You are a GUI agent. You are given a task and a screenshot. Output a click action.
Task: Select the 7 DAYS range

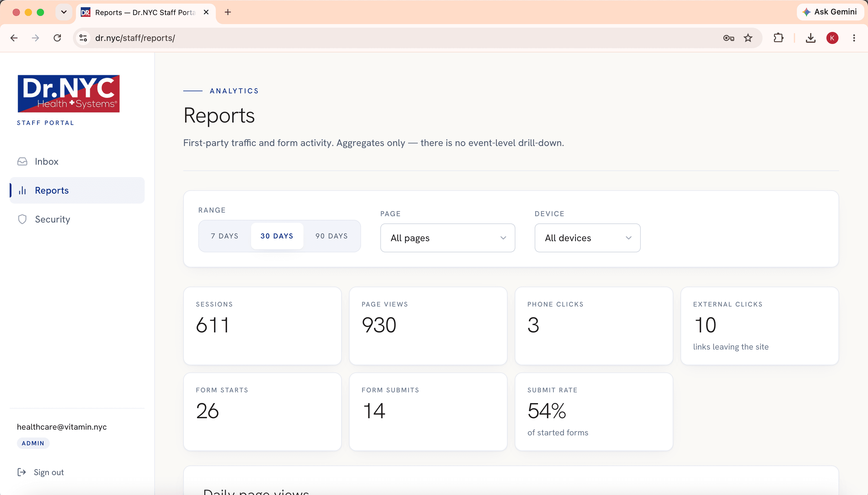(225, 236)
